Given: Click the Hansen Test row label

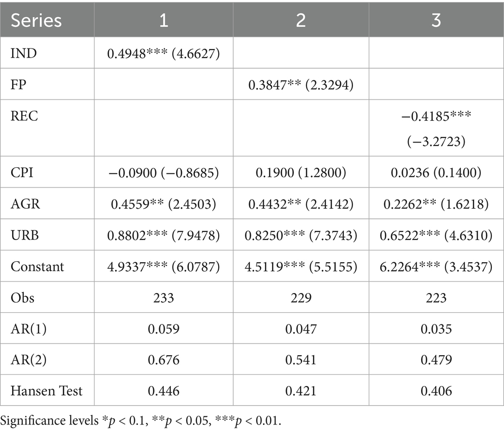Looking at the screenshot, I should point(46,391).
